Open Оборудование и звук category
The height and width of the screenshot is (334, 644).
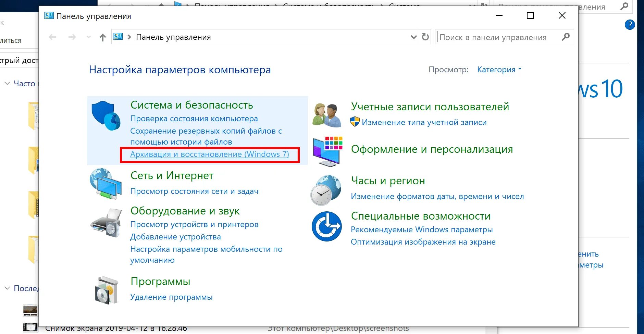(185, 211)
